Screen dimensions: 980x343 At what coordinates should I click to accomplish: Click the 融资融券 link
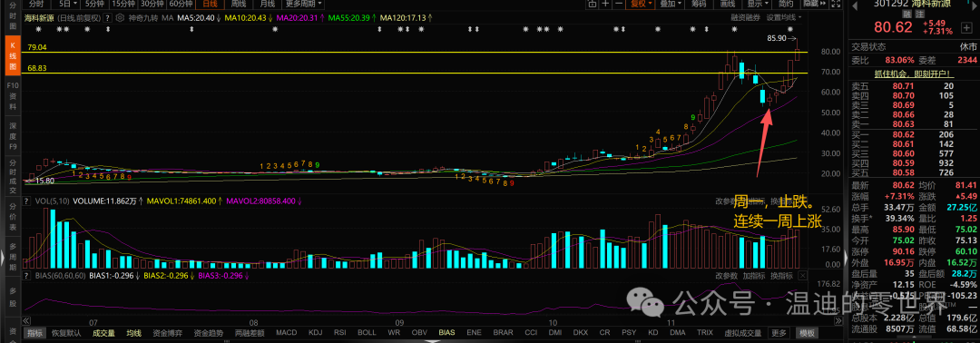[746, 17]
